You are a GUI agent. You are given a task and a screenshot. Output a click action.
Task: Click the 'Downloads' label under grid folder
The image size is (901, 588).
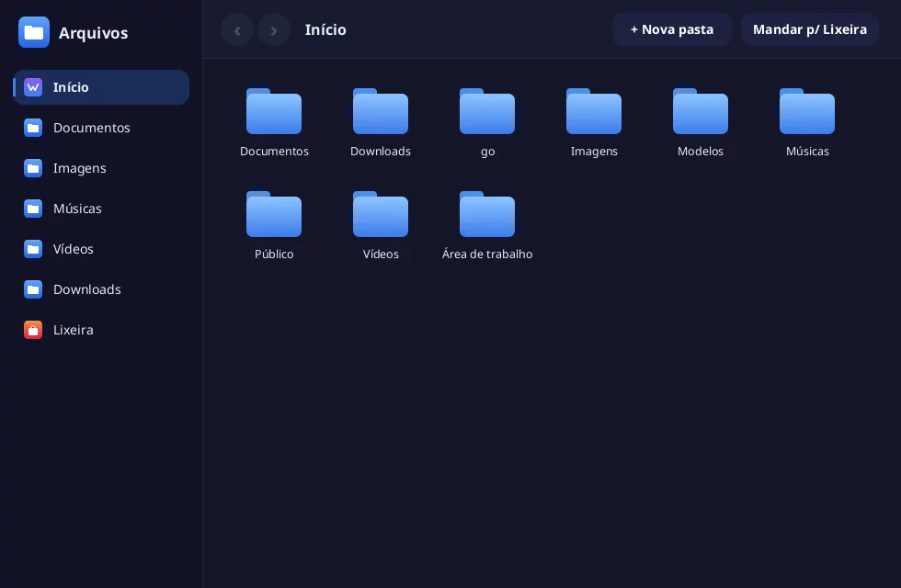381,151
